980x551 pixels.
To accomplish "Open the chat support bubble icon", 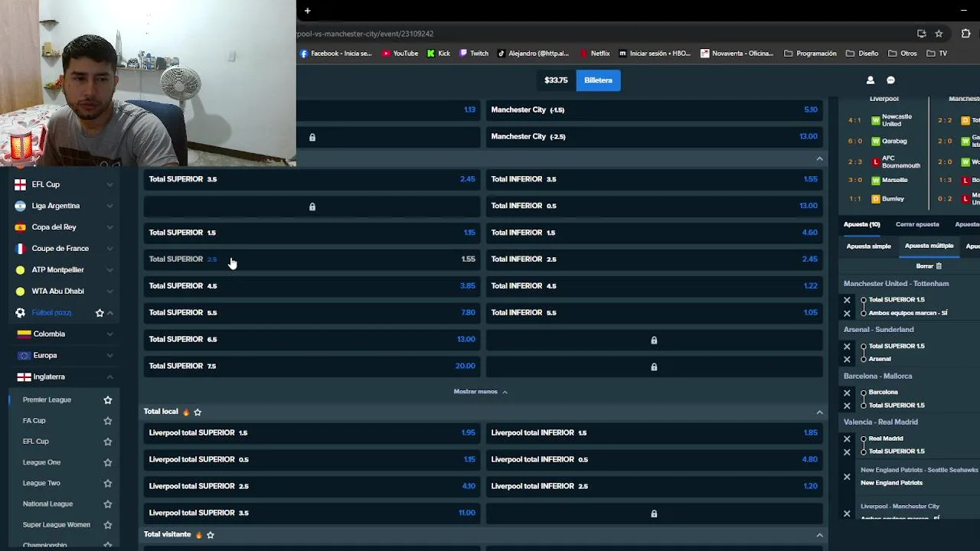I will (890, 80).
